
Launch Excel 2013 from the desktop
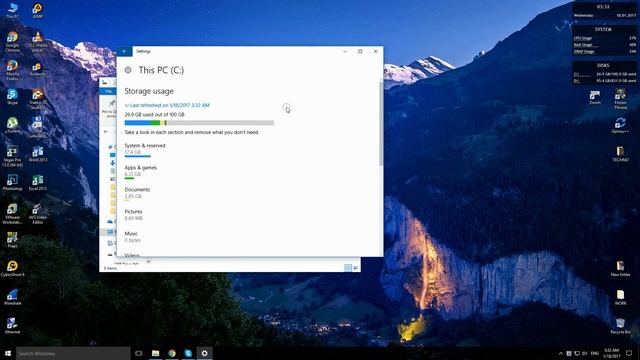(x=38, y=183)
